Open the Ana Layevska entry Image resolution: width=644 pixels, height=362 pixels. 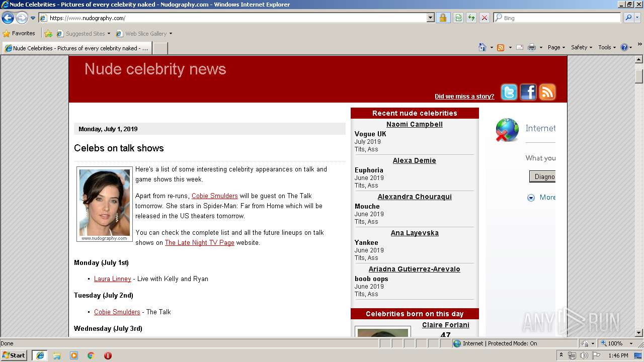[x=415, y=233]
